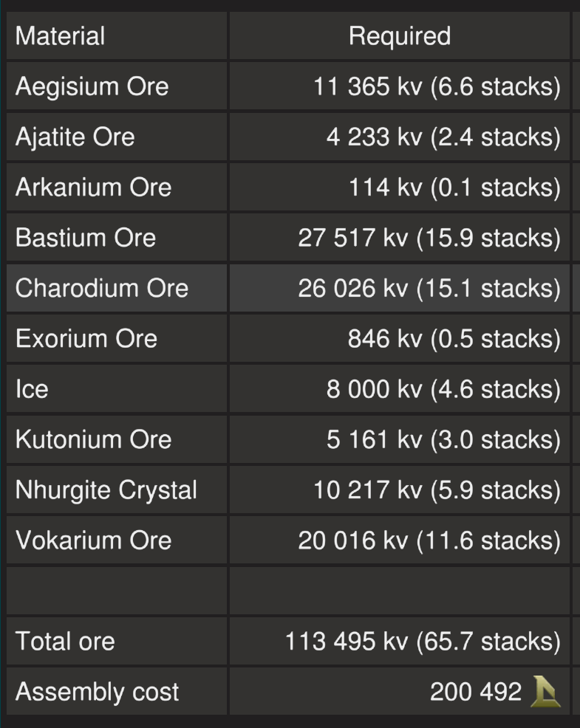The width and height of the screenshot is (580, 728).
Task: Click the Total ore summary row
Action: point(64,641)
